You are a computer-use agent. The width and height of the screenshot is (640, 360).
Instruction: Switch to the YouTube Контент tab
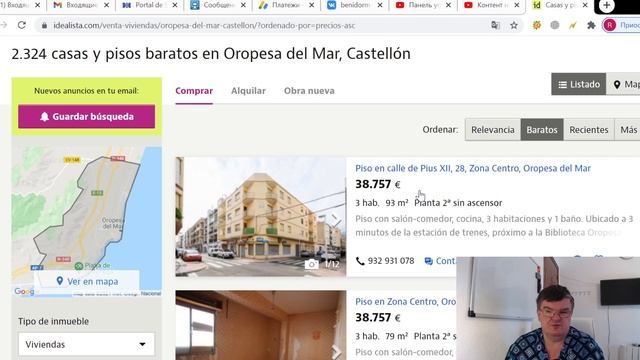point(491,5)
